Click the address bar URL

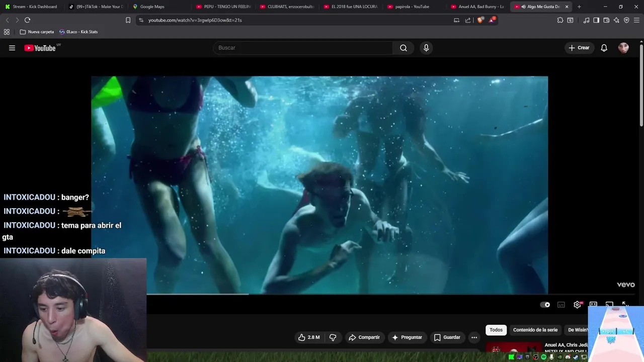pyautogui.click(x=195, y=20)
